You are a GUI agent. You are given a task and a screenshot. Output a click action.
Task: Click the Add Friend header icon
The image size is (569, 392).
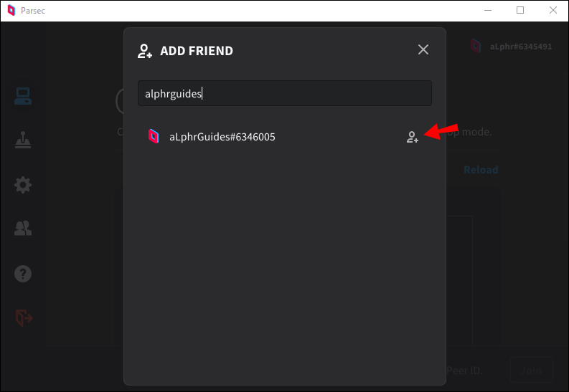145,51
